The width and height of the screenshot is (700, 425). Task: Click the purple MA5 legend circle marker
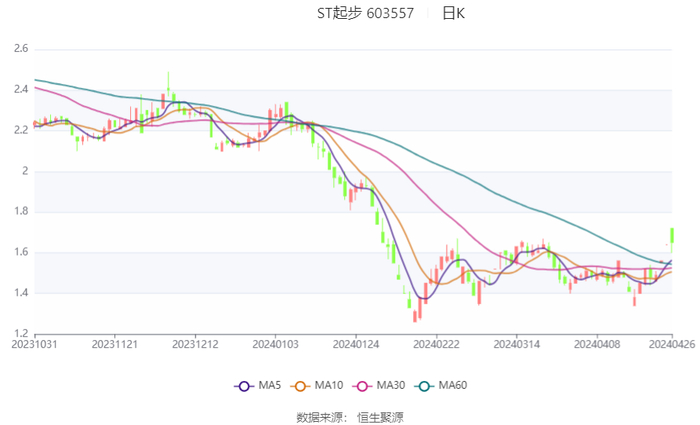tap(243, 386)
